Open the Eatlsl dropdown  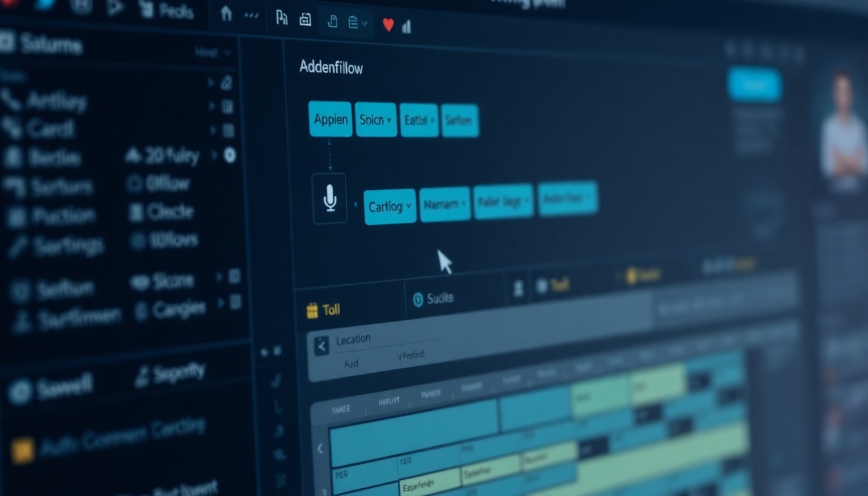coord(419,120)
